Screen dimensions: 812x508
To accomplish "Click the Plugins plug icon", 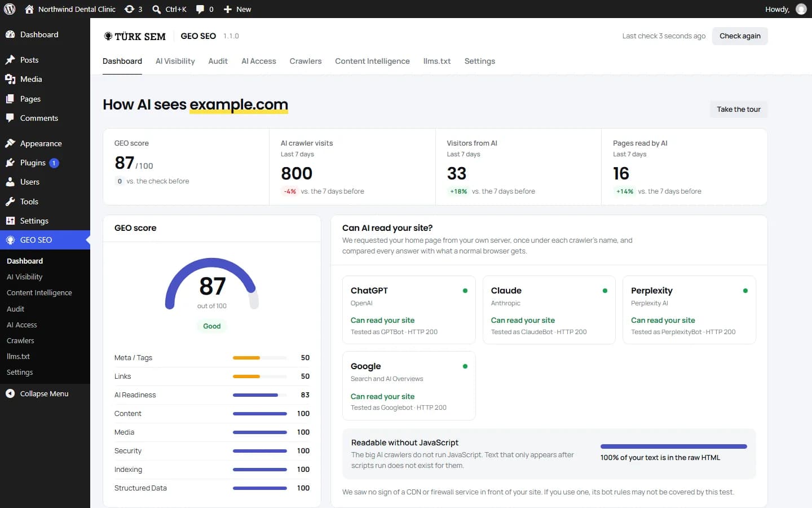I will (10, 163).
